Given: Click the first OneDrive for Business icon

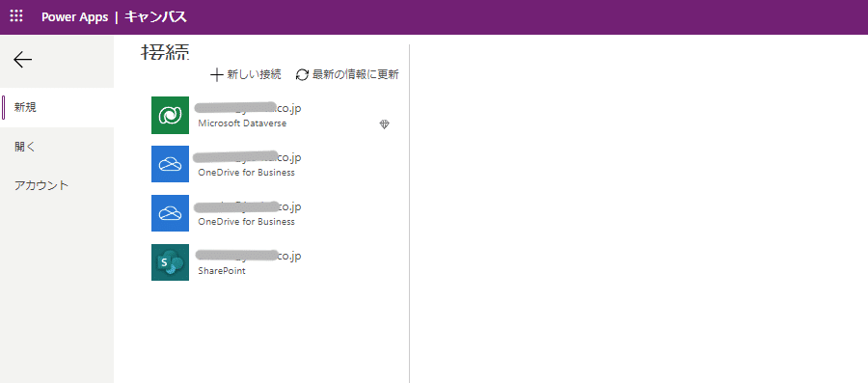Looking at the screenshot, I should [170, 164].
